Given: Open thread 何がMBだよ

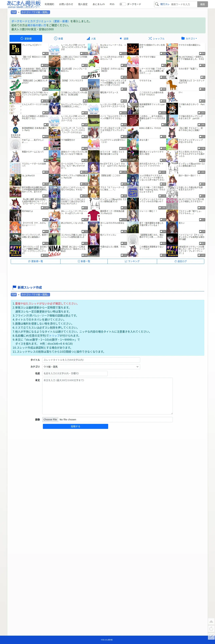Looking at the screenshot, I should coord(27,211).
